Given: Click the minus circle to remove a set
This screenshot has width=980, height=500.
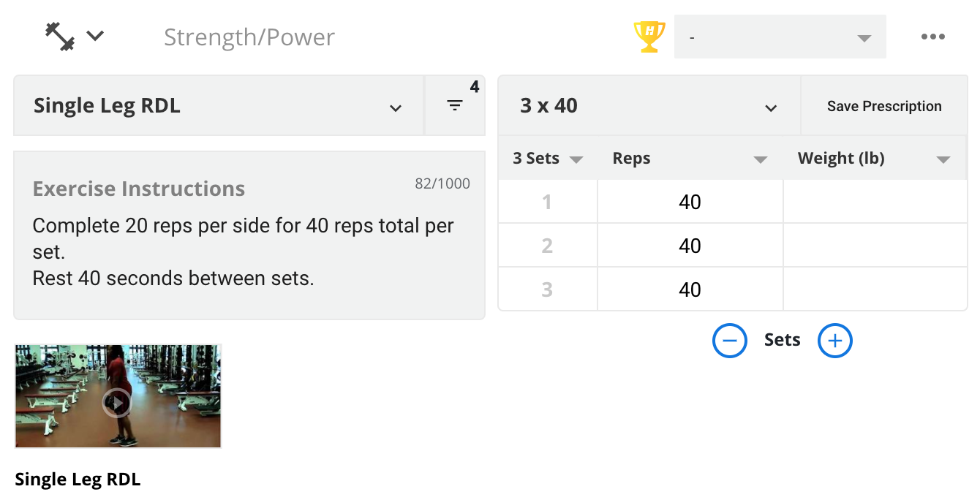Looking at the screenshot, I should pyautogui.click(x=730, y=341).
